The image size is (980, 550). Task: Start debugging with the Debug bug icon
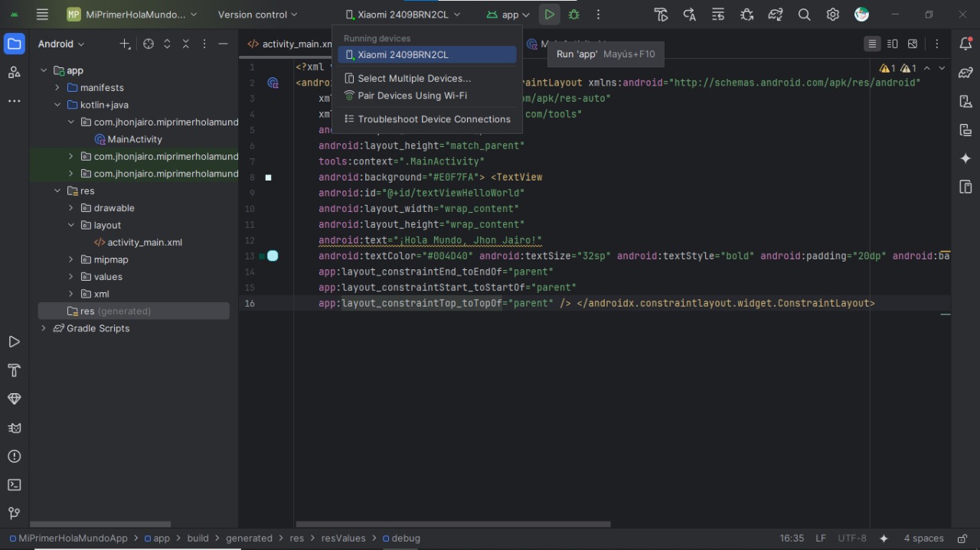[573, 15]
